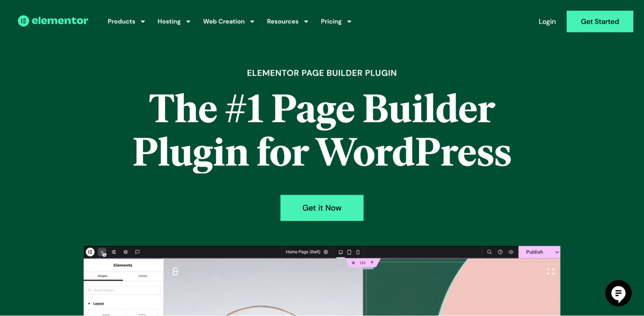Image resolution: width=644 pixels, height=316 pixels.
Task: Switch to tablet preview mode
Action: 349,252
